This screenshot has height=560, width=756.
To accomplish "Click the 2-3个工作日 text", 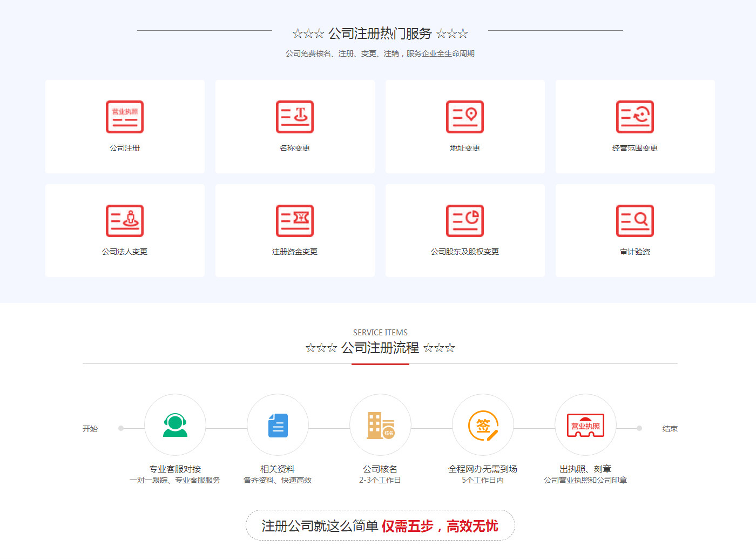I will (380, 480).
